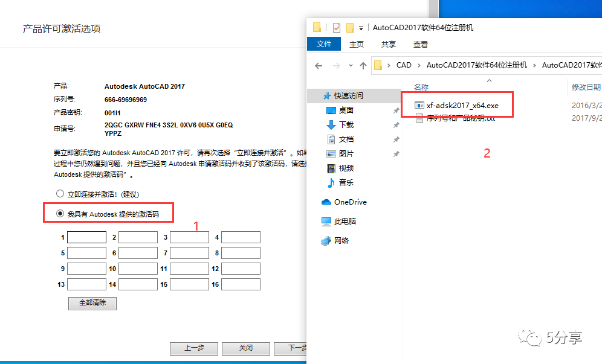
Task: Click the 下一步 (Next) button
Action: (290, 348)
